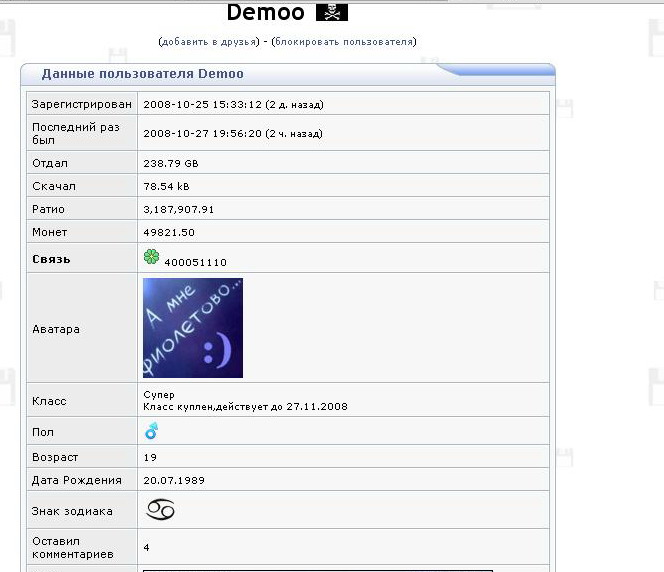Click the 'Последний раз был' row label
This screenshot has height=572, width=664.
click(x=76, y=133)
